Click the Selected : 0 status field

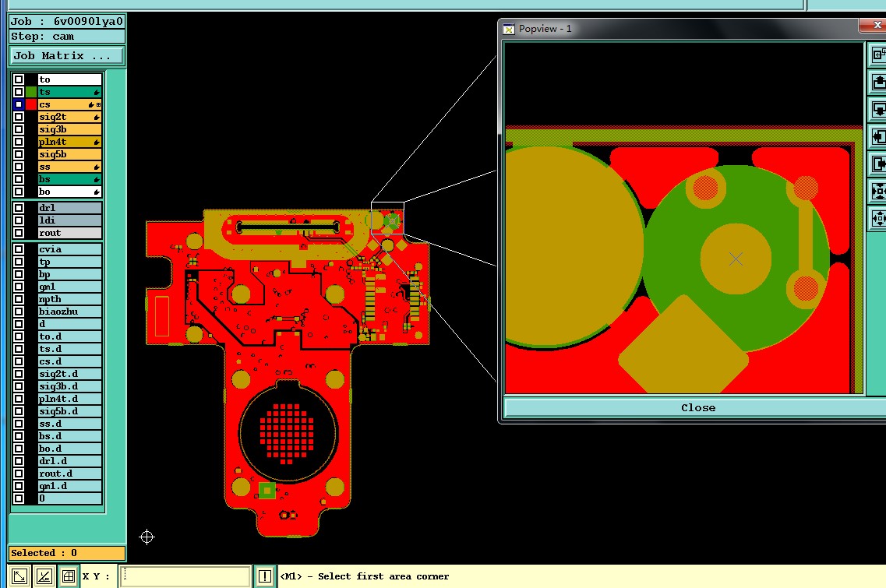pos(67,553)
